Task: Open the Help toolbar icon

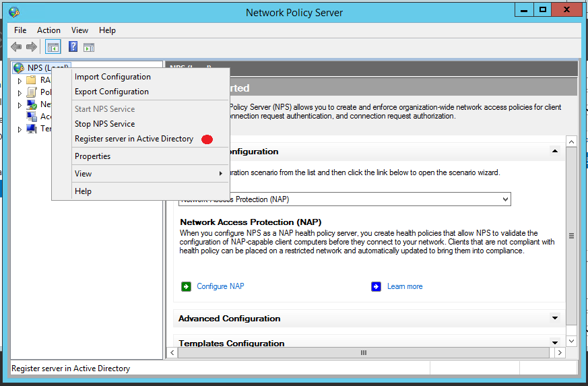Action: 73,46
